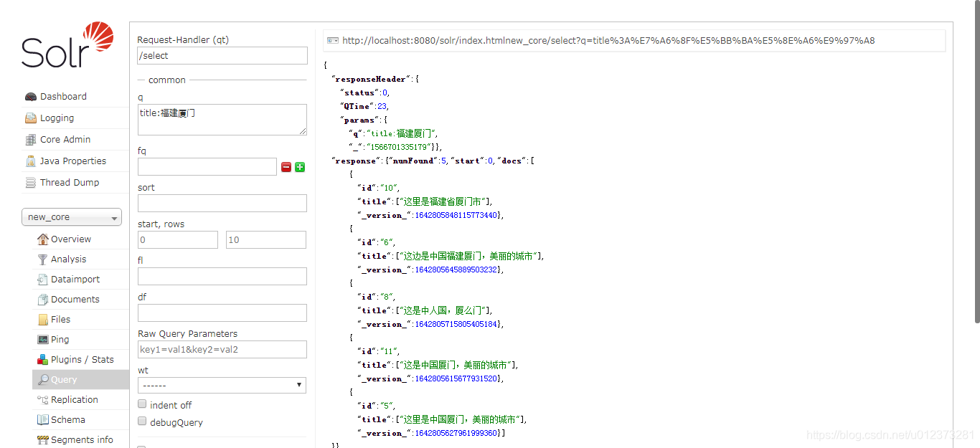Open the new_core core selector dropdown
This screenshot has height=448, width=980.
click(x=71, y=216)
